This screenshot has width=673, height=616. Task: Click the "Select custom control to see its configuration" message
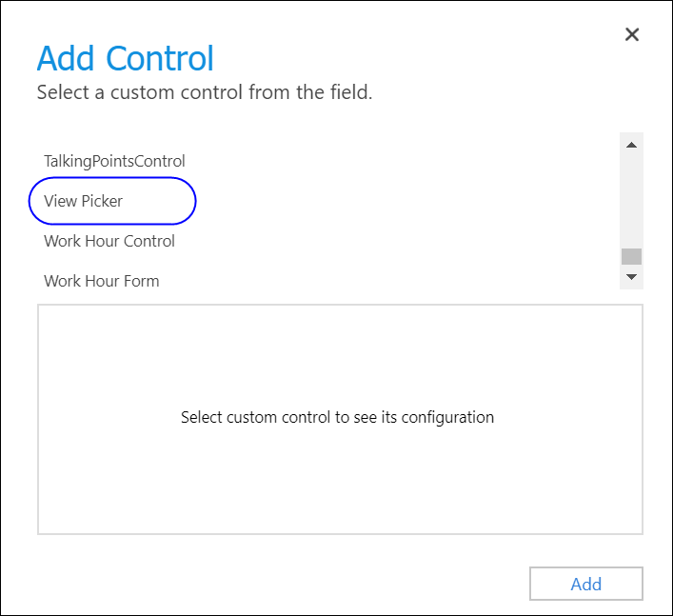(x=337, y=417)
